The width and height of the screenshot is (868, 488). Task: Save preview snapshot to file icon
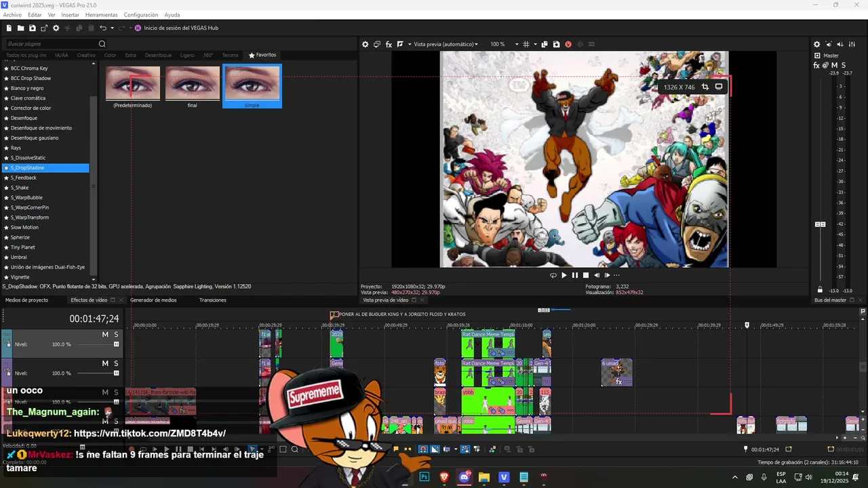[556, 44]
